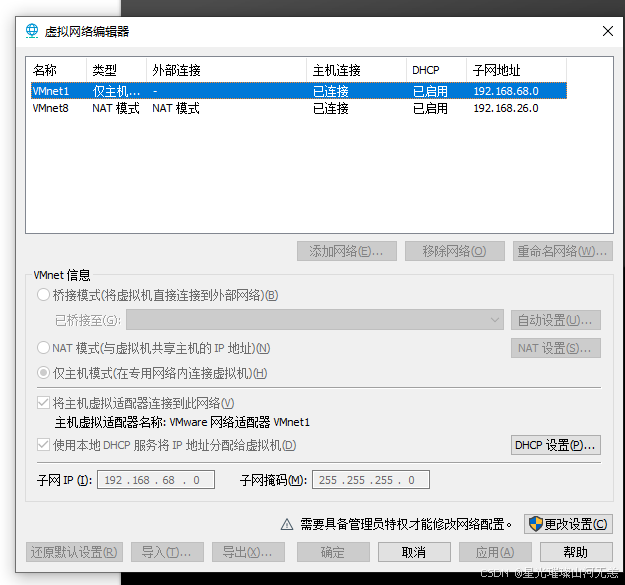Screen dimensions: 625x585
Task: Click the warning triangle icon near admin notice
Action: coord(287,524)
